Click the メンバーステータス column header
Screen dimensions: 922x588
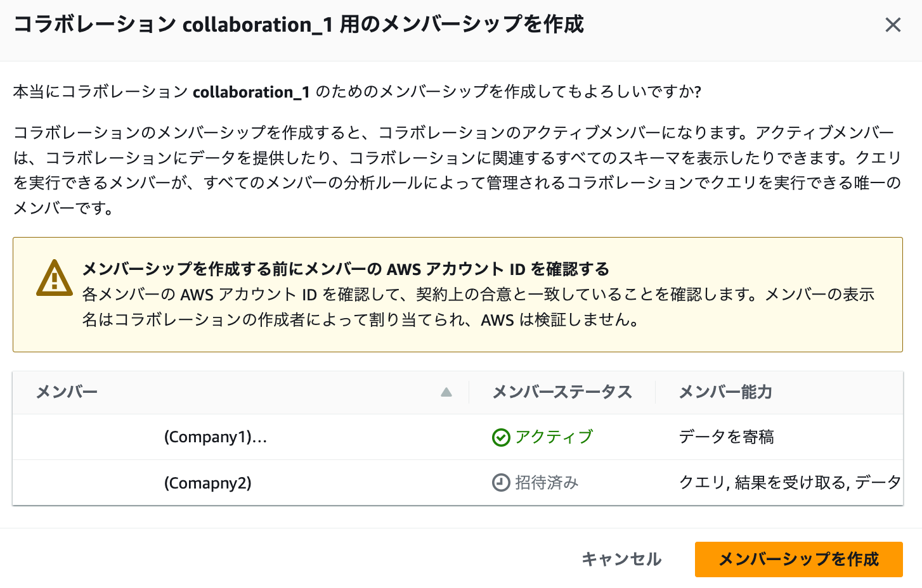562,392
